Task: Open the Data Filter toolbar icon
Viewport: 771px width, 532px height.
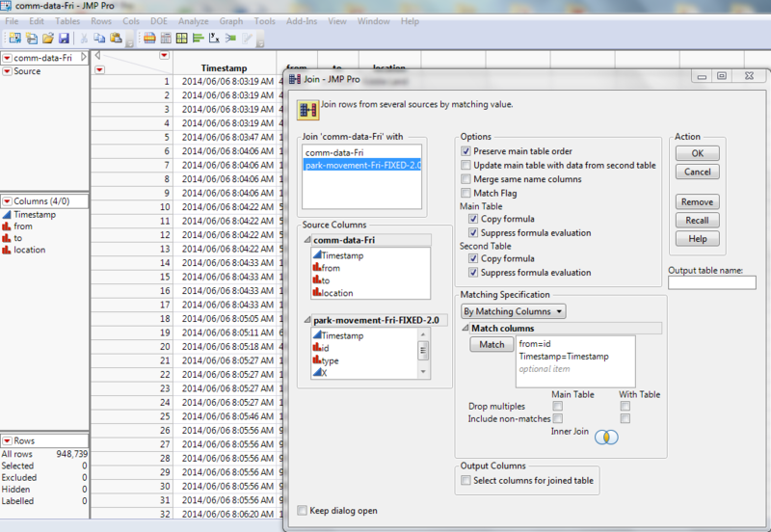Action: click(149, 38)
